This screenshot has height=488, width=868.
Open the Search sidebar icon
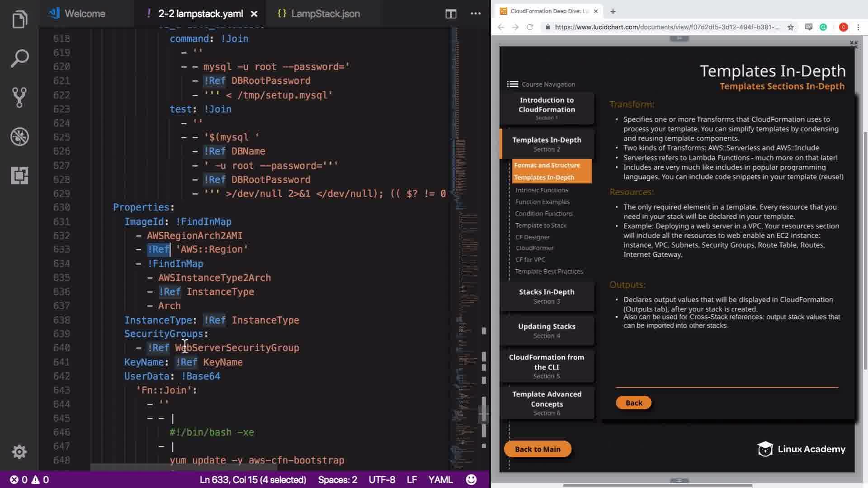19,58
